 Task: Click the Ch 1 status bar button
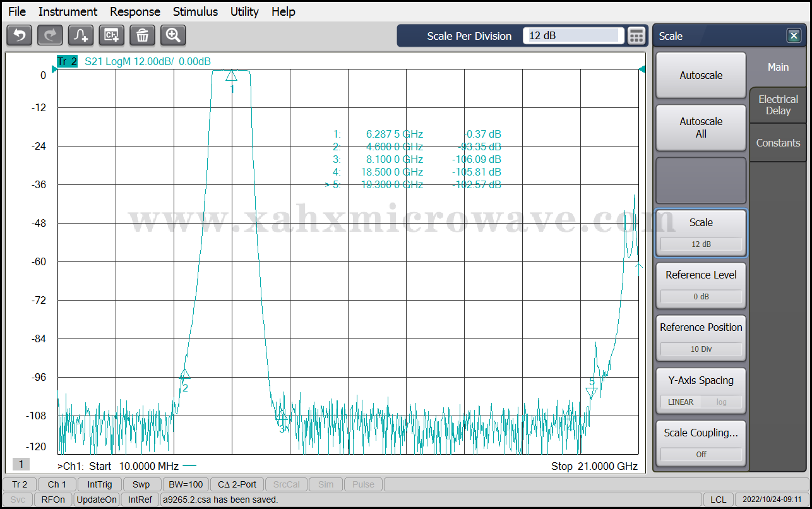click(x=57, y=484)
